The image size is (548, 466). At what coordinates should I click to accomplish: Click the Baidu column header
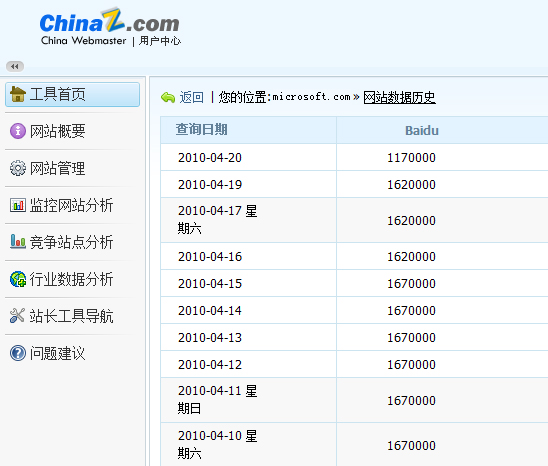(x=422, y=131)
